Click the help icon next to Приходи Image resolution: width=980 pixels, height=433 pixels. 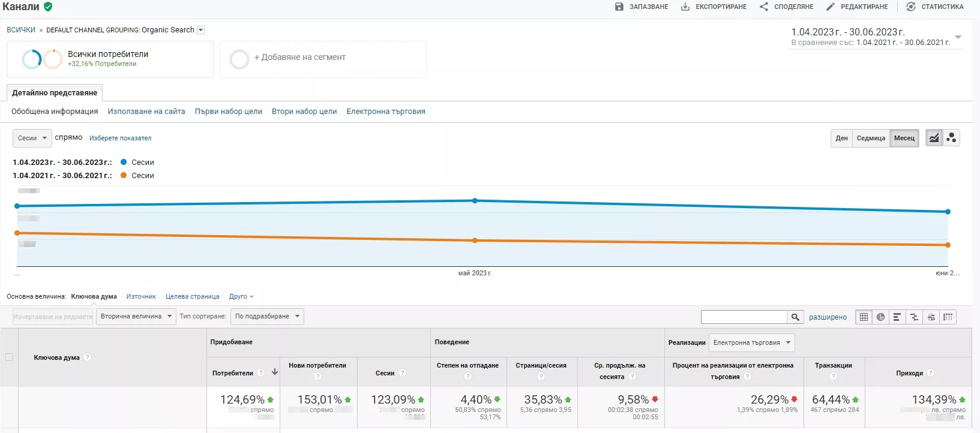930,373
